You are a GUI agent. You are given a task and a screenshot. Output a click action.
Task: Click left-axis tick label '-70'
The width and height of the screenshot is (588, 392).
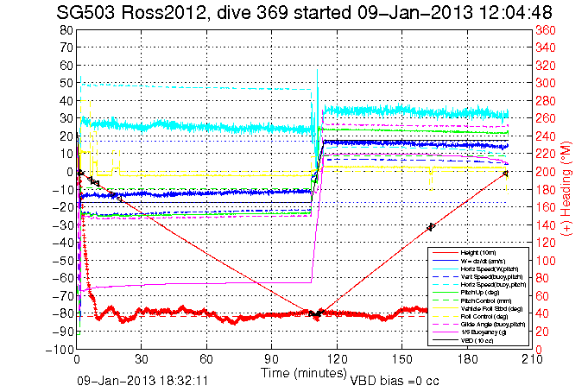point(62,296)
